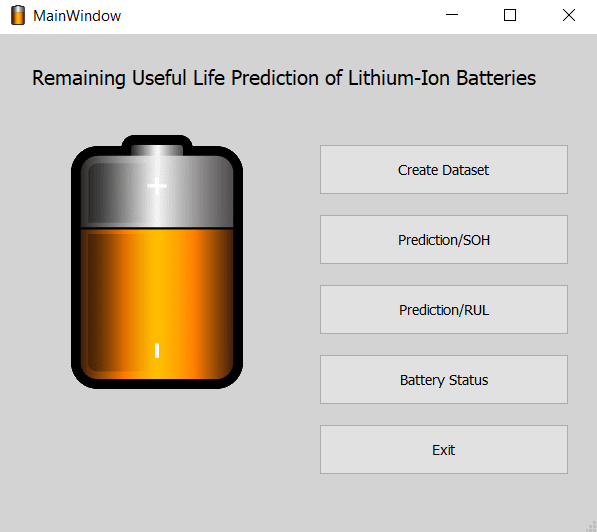Image resolution: width=597 pixels, height=532 pixels.
Task: Click the word "Prediction" in the heading
Action: coord(275,78)
